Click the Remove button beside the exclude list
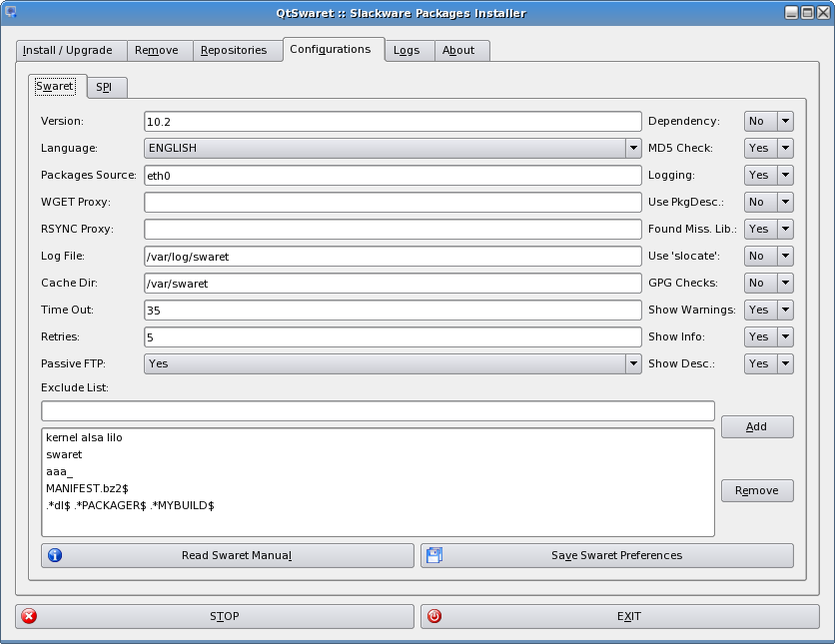This screenshot has width=835, height=644. (x=757, y=490)
